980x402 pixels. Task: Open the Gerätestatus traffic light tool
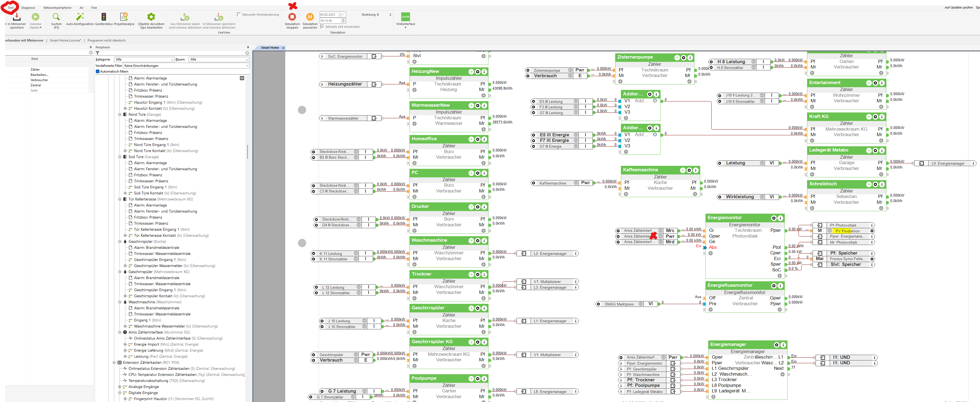click(x=104, y=17)
